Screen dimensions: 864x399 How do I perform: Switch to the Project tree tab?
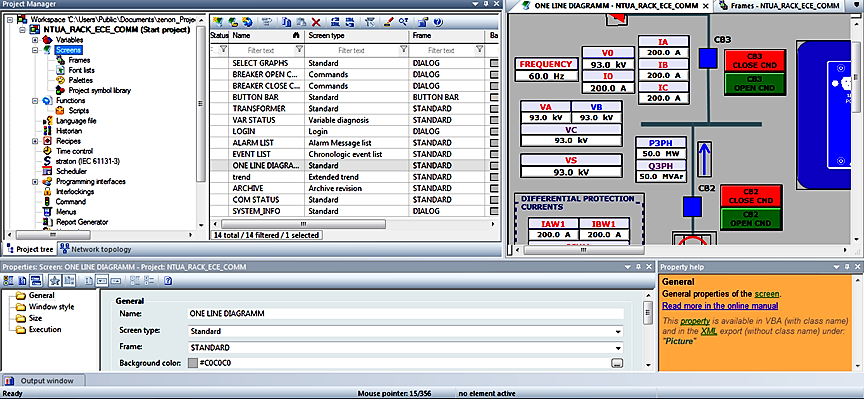click(x=29, y=249)
